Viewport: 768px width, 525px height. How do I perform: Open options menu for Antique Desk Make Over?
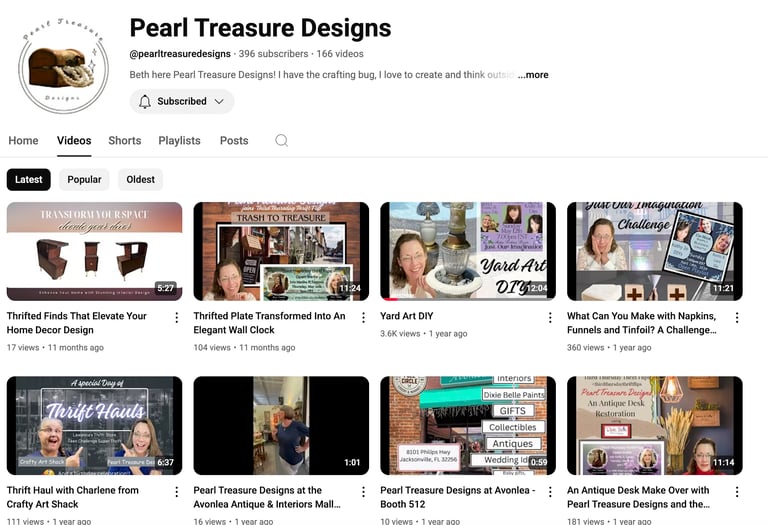click(737, 492)
